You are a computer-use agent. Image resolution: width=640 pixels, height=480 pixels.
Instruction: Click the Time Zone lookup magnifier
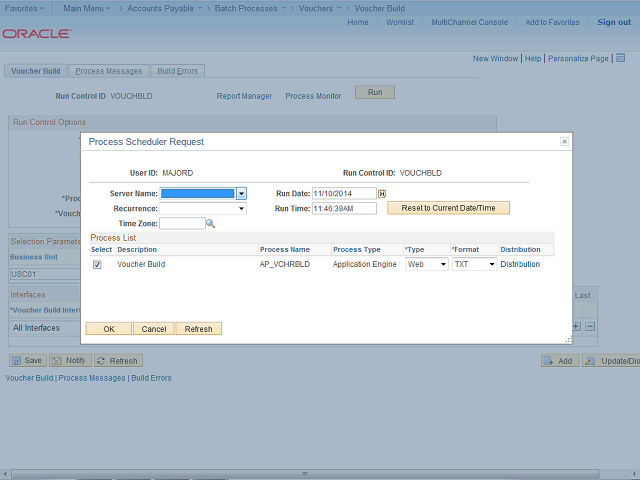[211, 224]
